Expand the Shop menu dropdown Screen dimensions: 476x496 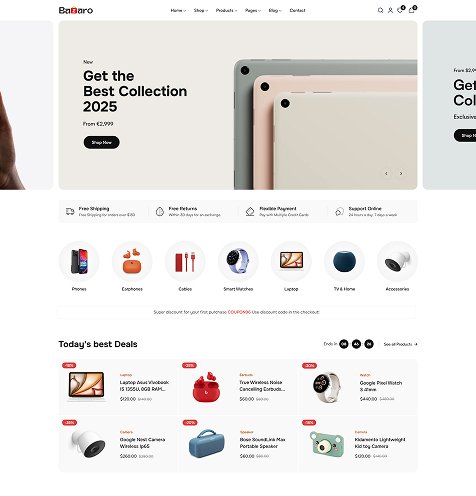coord(201,10)
